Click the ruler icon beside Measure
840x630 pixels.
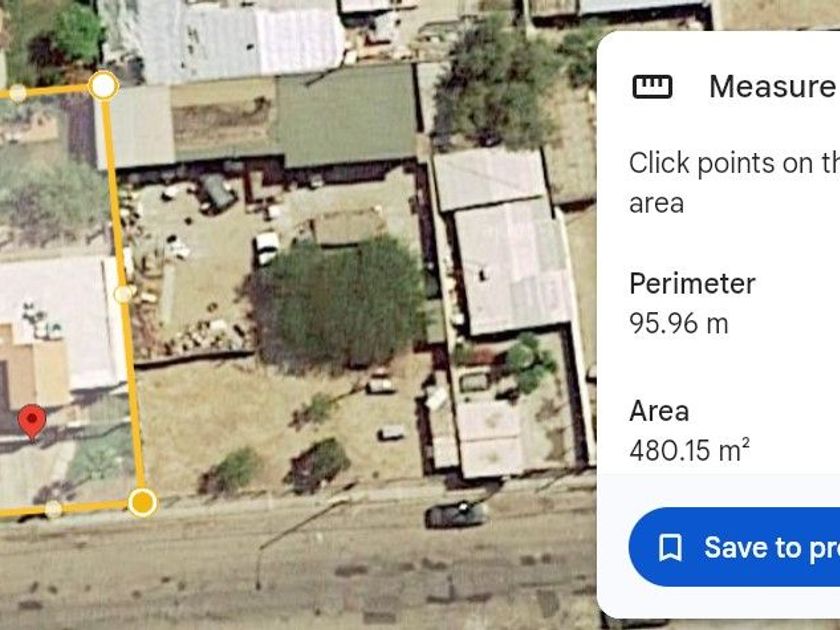pos(652,86)
